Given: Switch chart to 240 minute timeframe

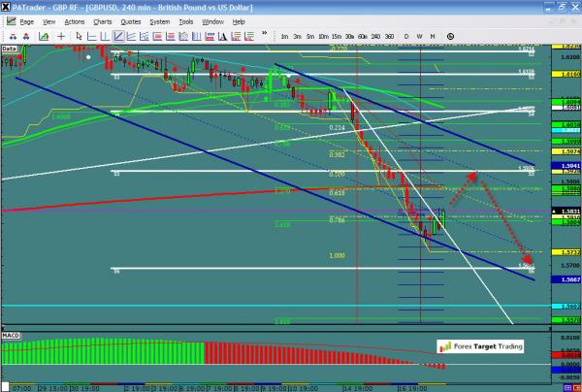Looking at the screenshot, I should pyautogui.click(x=375, y=36).
